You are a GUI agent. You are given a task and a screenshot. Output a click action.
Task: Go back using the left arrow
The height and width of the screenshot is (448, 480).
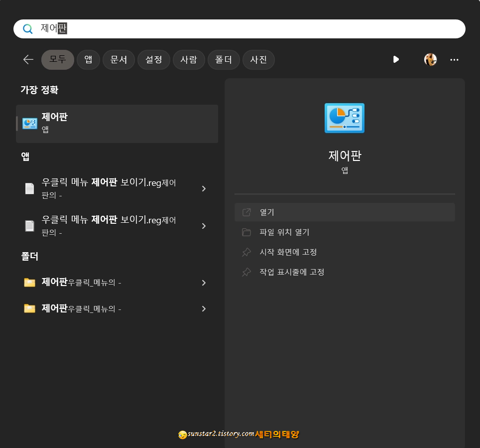28,59
